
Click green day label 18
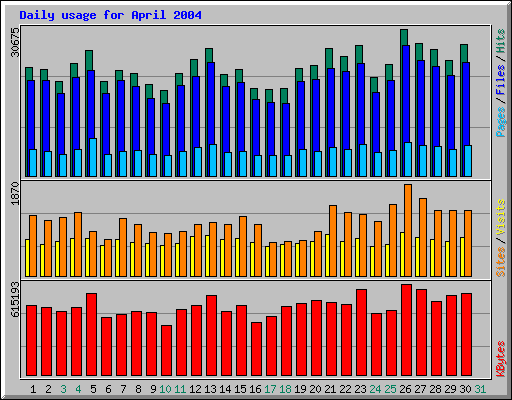[x=285, y=389]
